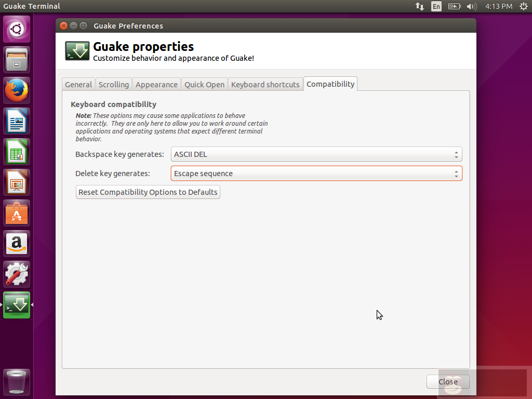Viewport: 532px width, 399px height.
Task: Launch LibreOffice Writer from dock
Action: tap(17, 121)
